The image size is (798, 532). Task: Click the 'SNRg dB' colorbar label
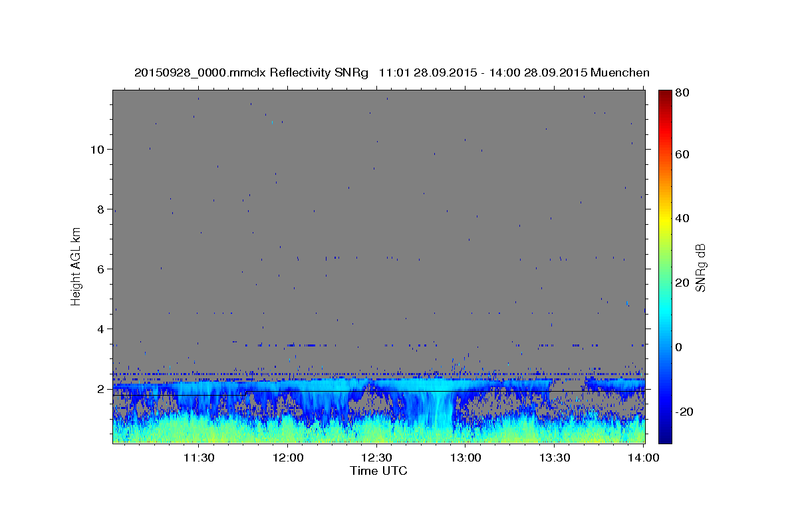(x=700, y=267)
